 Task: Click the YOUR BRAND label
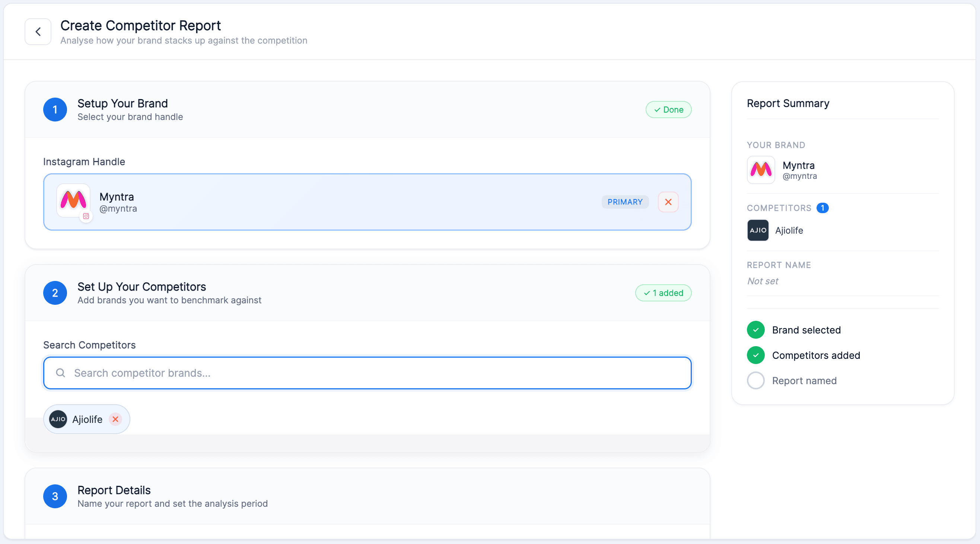pyautogui.click(x=776, y=145)
